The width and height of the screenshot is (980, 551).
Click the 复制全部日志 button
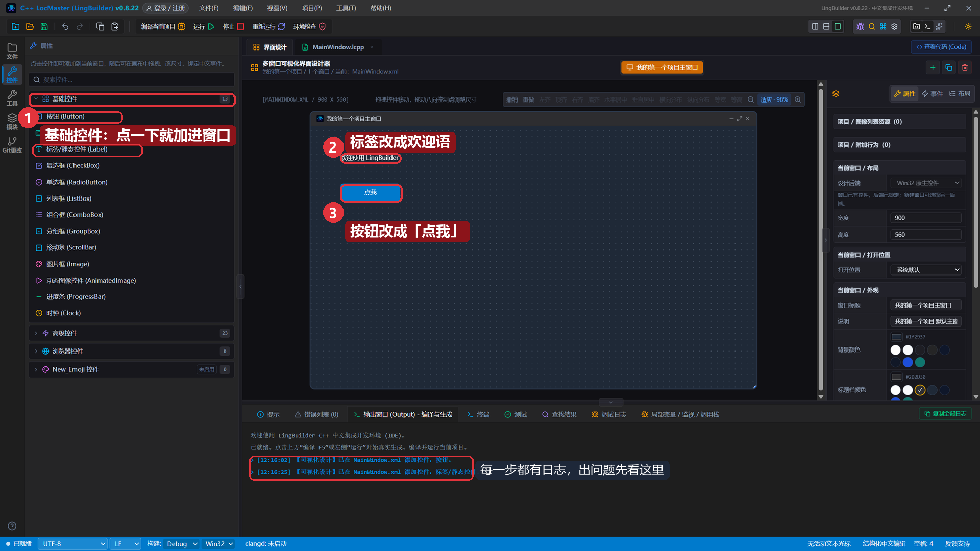point(945,414)
